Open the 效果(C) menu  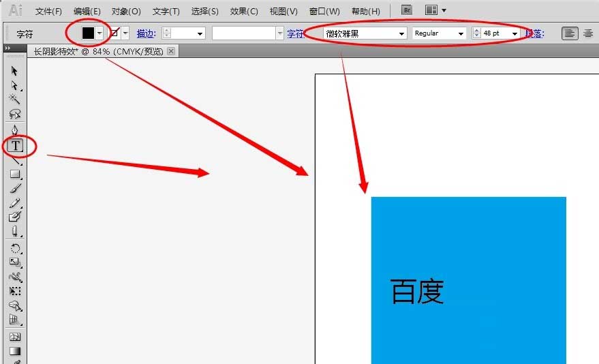[x=244, y=12]
